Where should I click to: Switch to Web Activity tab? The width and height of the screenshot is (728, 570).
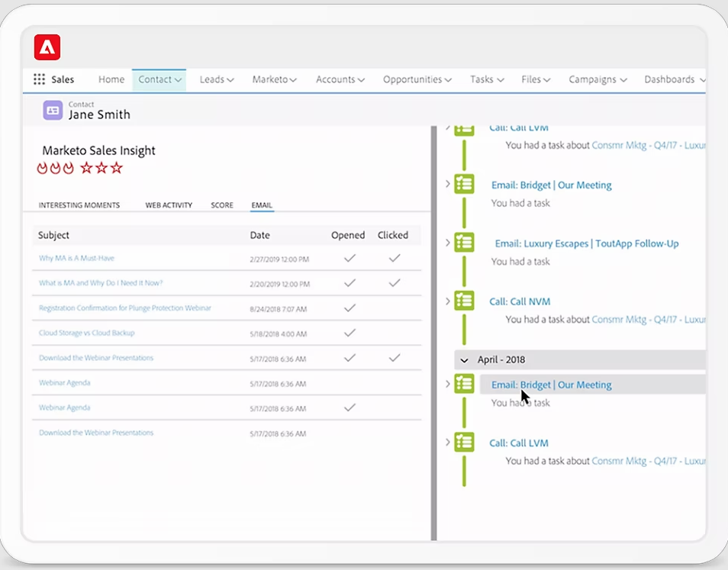pos(169,205)
